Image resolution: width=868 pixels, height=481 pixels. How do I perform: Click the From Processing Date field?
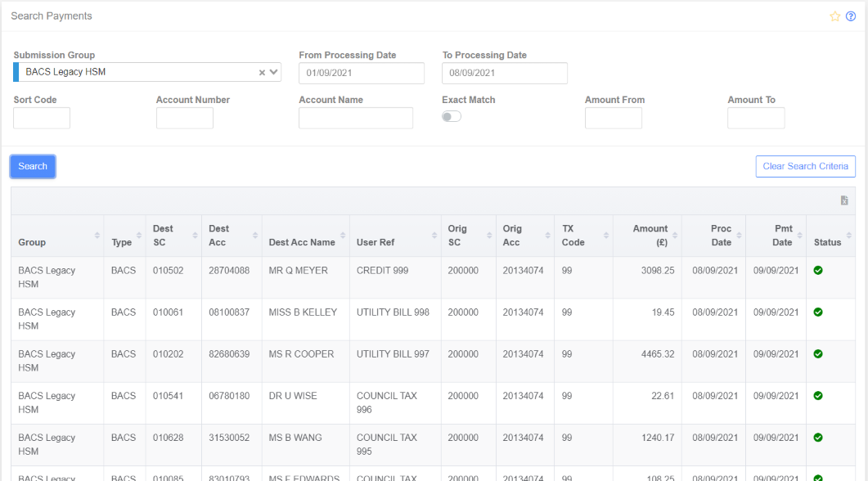[362, 73]
